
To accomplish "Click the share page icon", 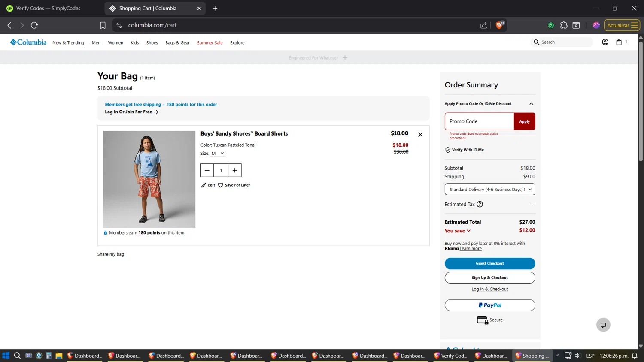I will pyautogui.click(x=484, y=25).
